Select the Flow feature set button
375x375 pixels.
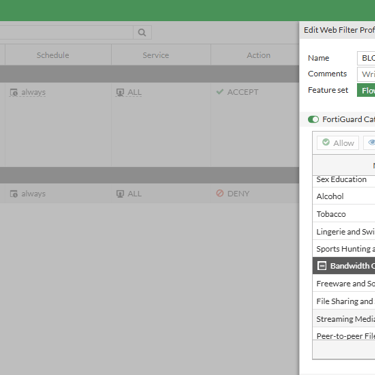[366, 90]
